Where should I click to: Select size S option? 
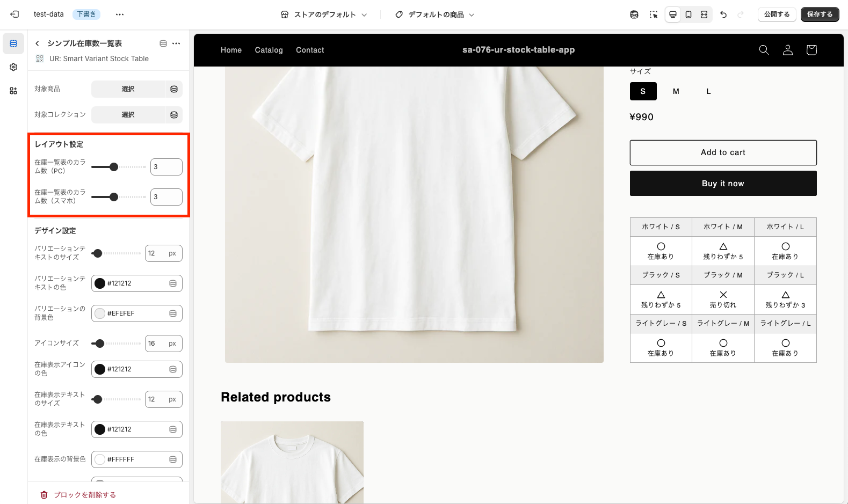click(x=643, y=91)
